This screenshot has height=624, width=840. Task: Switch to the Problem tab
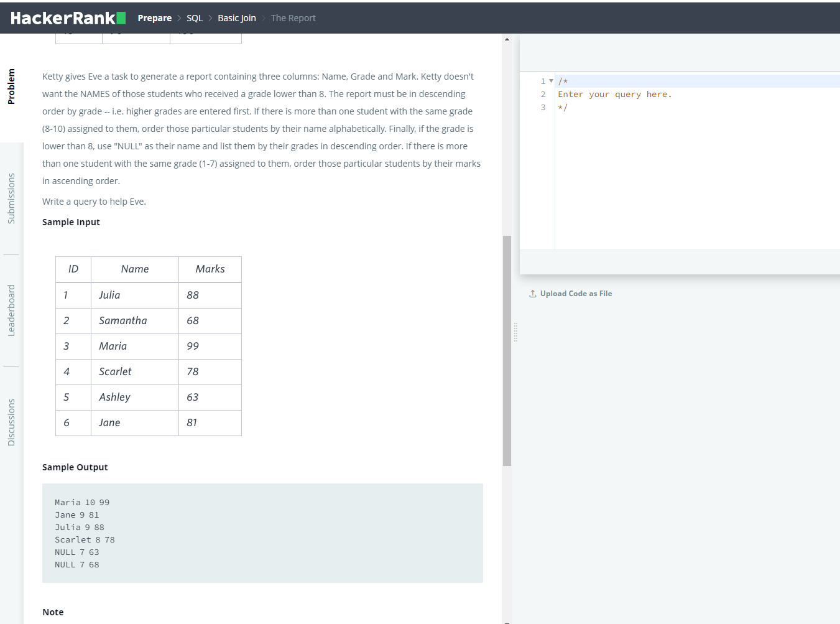11,86
